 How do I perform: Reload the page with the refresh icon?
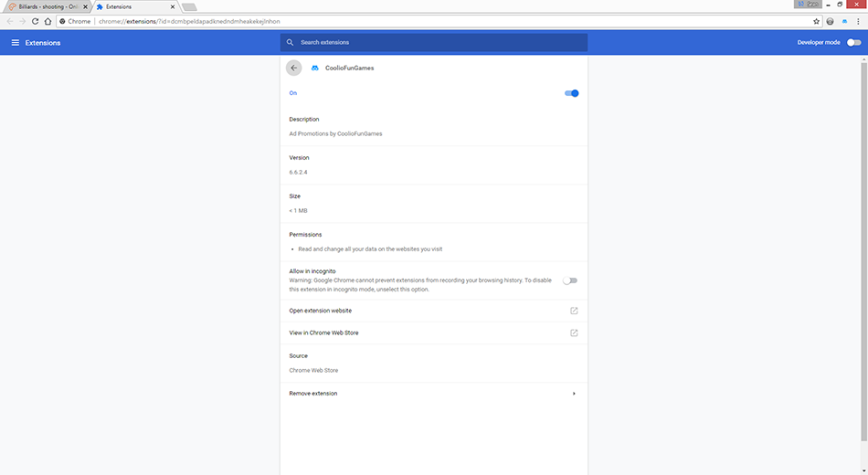click(x=35, y=21)
